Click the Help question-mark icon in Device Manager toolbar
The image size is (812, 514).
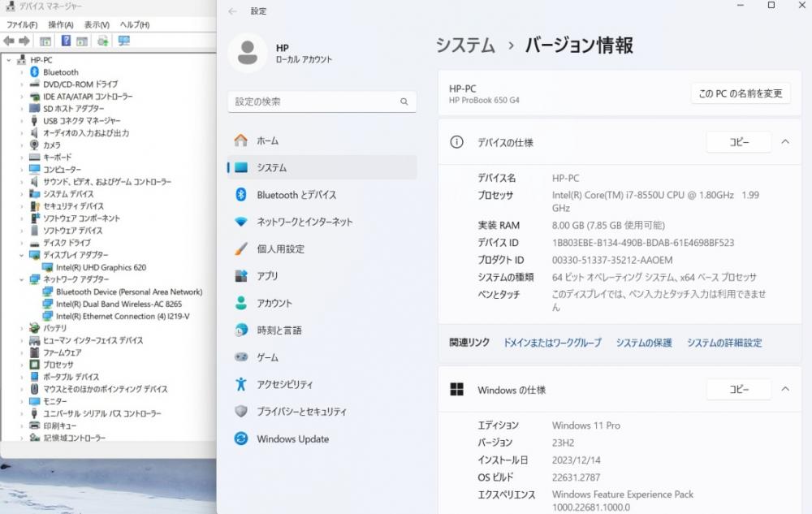pyautogui.click(x=66, y=41)
